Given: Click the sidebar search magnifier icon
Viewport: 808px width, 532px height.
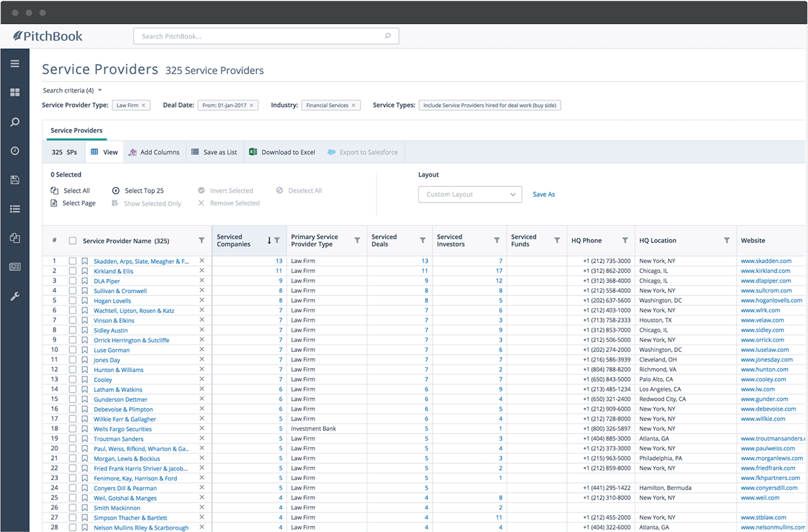Looking at the screenshot, I should 15,122.
